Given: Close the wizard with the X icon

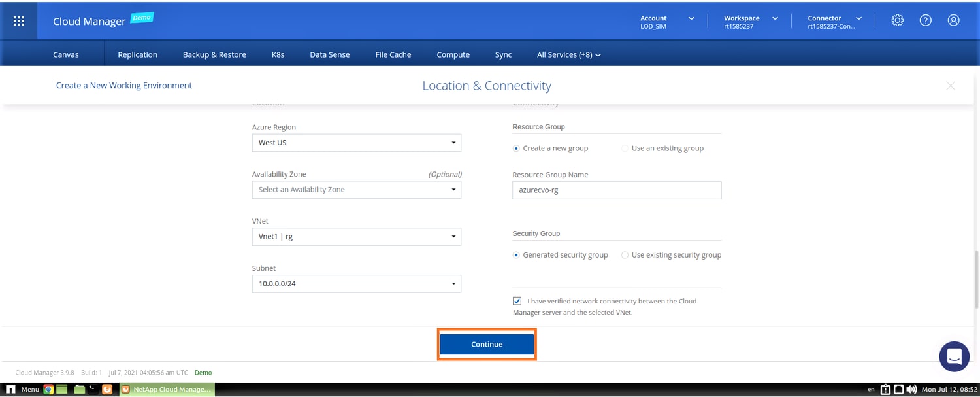Looking at the screenshot, I should coord(950,86).
